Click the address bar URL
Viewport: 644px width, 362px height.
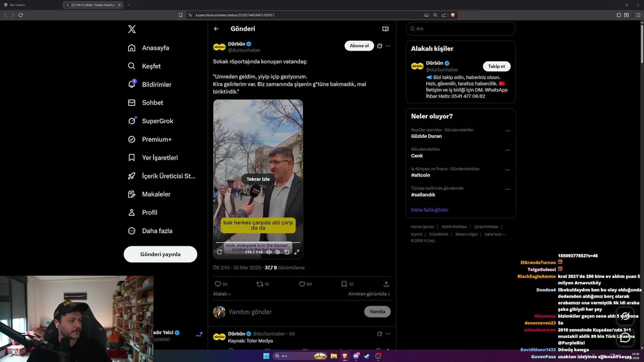(x=235, y=15)
